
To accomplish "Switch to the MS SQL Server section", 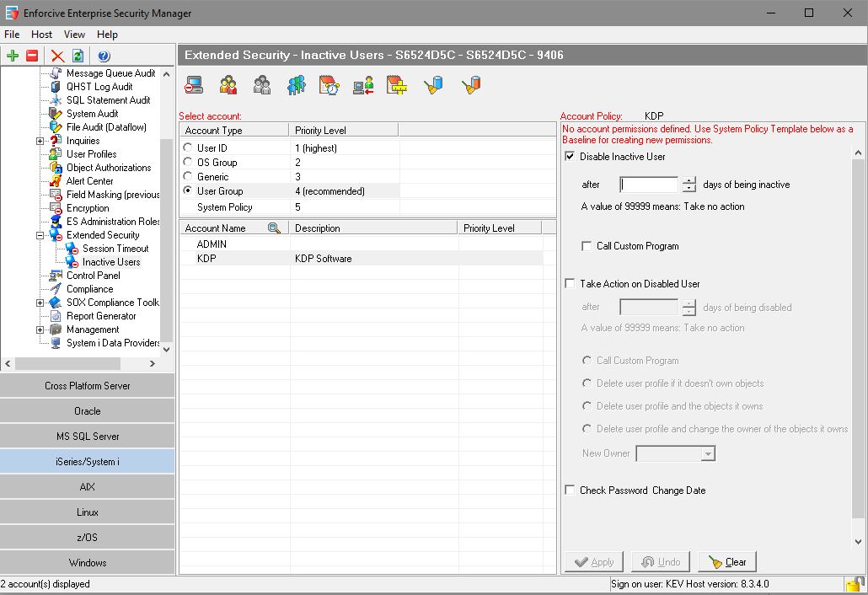I will (88, 437).
